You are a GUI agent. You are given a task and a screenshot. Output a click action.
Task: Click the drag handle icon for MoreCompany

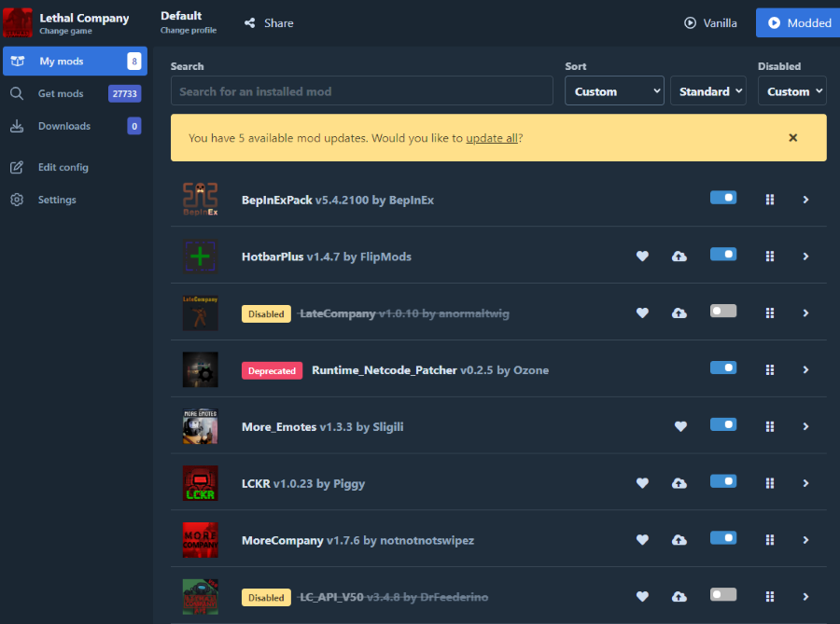[x=770, y=540]
